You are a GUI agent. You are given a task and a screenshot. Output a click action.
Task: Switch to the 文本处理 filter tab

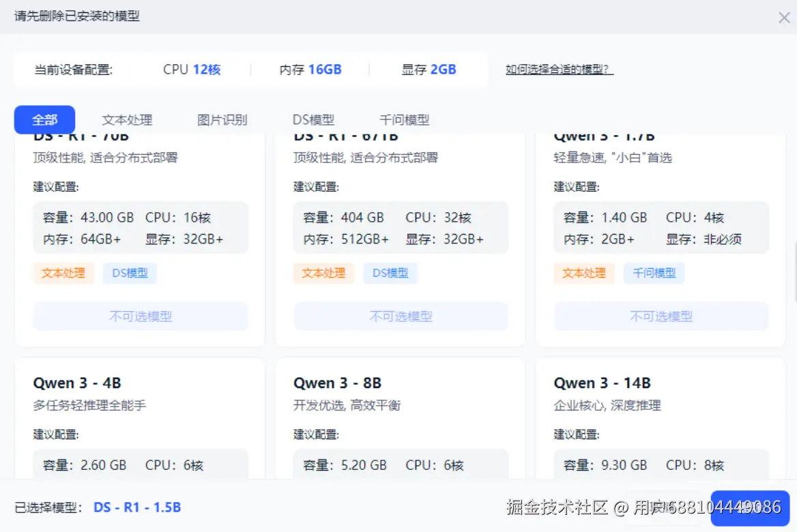126,119
